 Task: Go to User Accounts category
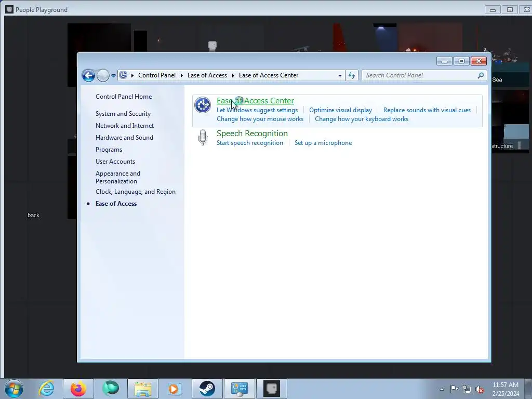[x=115, y=162]
